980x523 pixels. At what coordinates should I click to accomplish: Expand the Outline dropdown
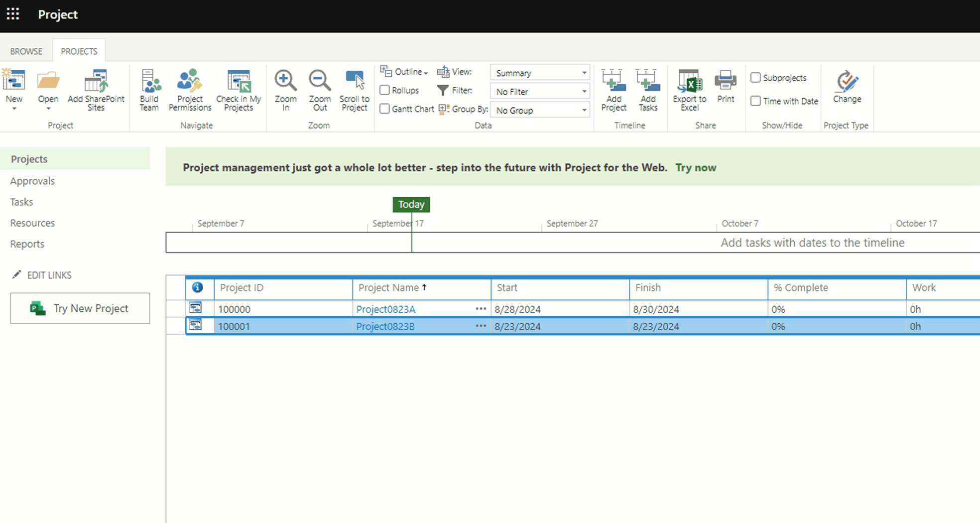click(404, 72)
